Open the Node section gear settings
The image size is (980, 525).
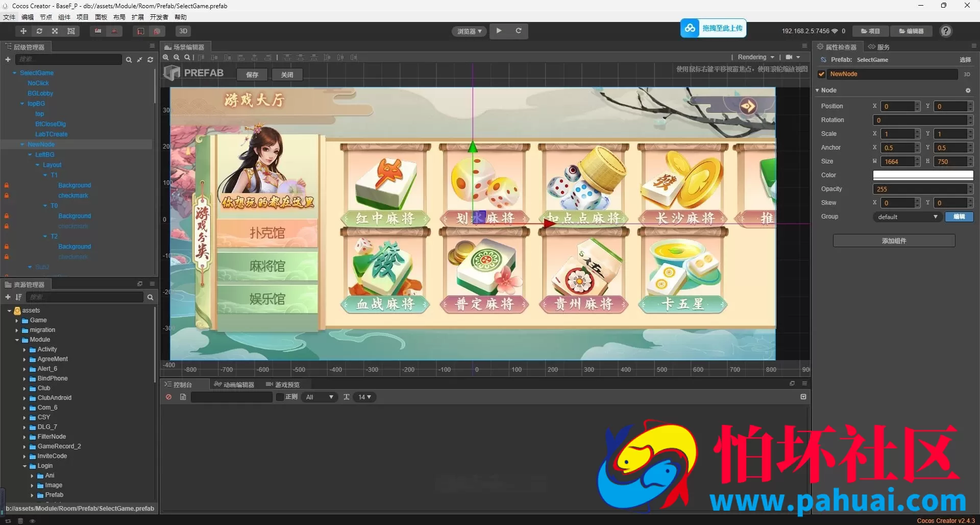(x=968, y=90)
